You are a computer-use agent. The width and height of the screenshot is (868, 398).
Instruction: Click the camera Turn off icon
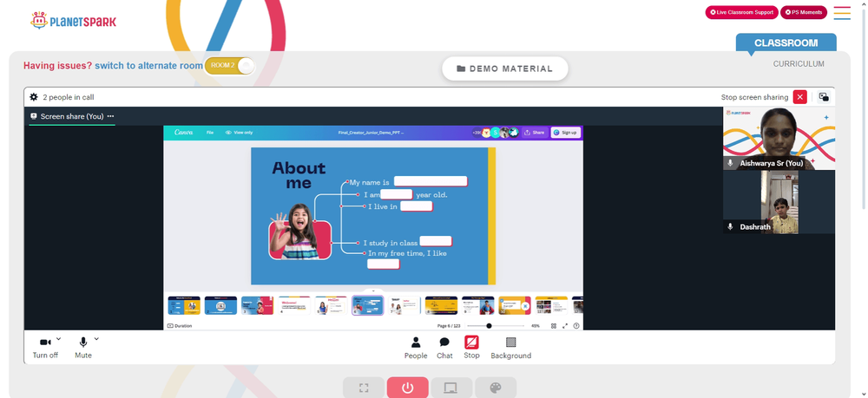pos(45,343)
